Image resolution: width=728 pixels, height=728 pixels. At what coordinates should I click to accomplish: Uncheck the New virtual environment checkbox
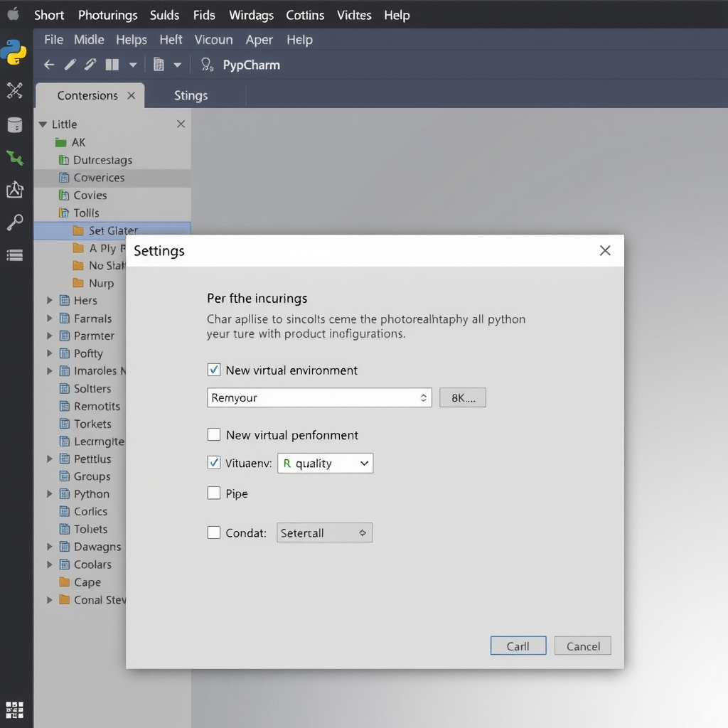214,370
